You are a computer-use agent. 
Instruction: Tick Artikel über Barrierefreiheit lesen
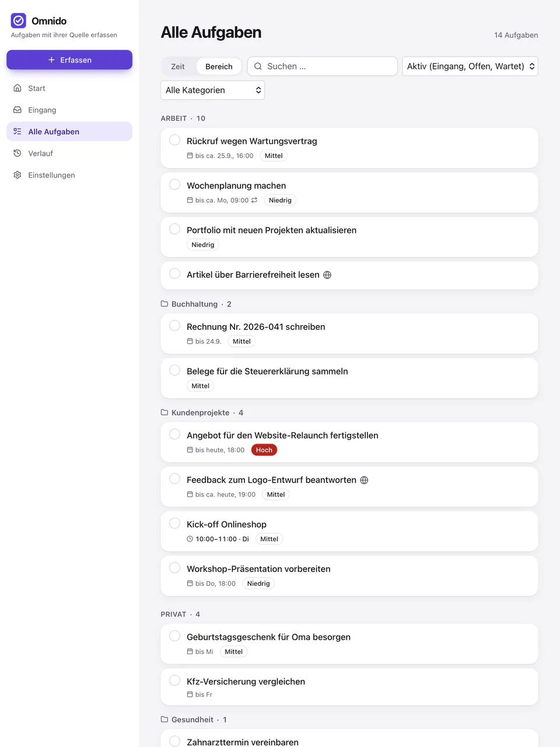coord(174,273)
